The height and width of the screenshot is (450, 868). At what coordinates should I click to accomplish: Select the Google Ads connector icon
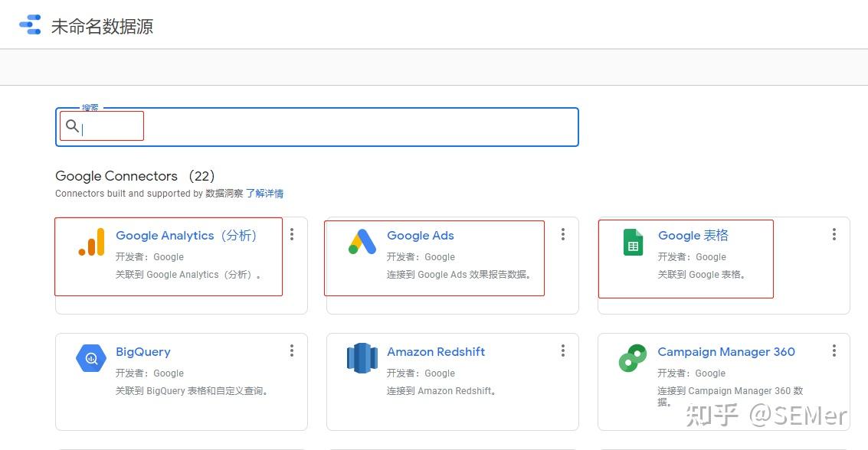pyautogui.click(x=361, y=242)
